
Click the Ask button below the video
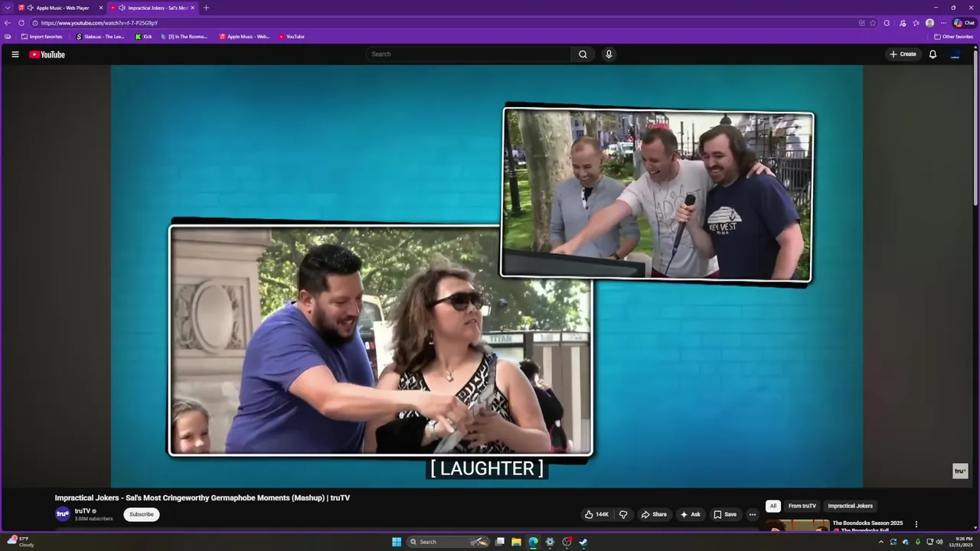(690, 514)
